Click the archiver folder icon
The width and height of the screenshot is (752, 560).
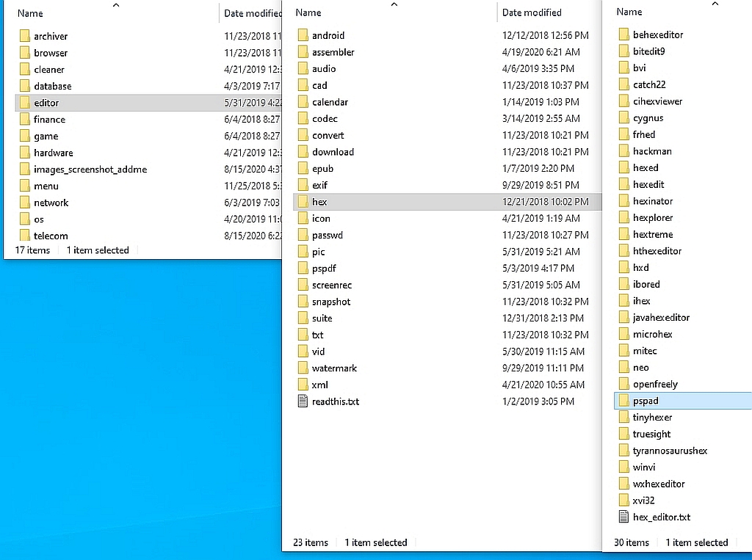(x=25, y=36)
